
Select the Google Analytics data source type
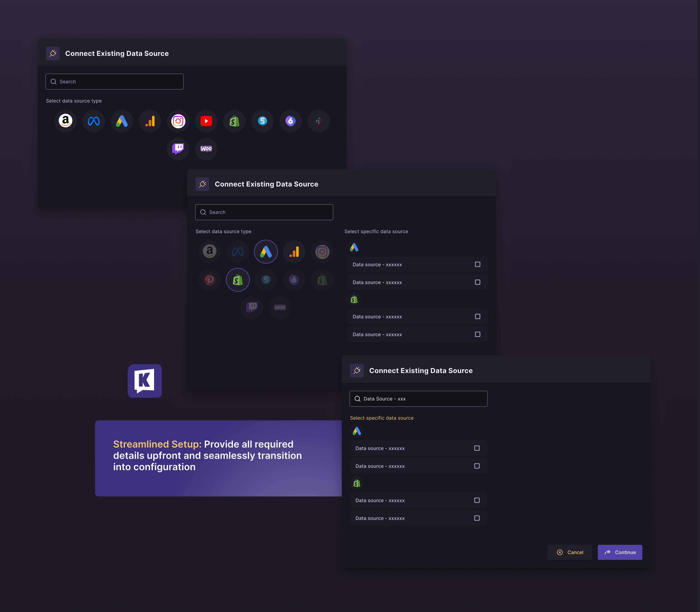[150, 121]
